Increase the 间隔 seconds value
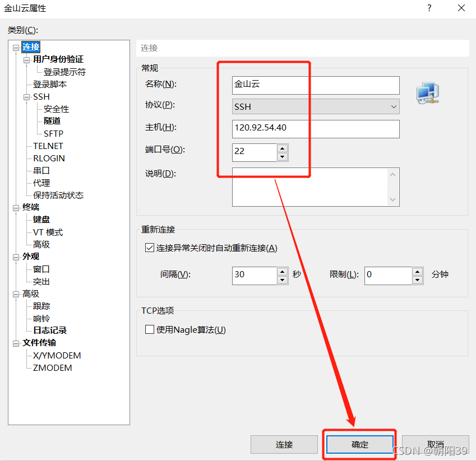The width and height of the screenshot is (476, 461). 283,272
